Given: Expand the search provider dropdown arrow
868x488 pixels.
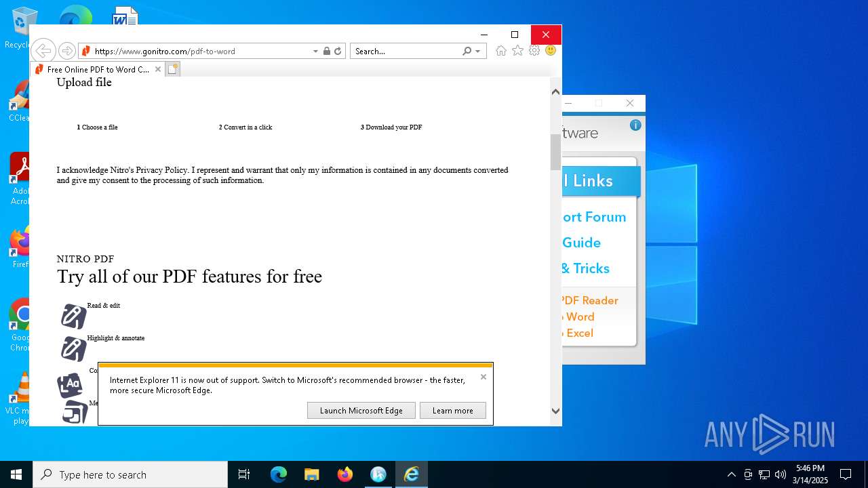Looking at the screenshot, I should 478,52.
